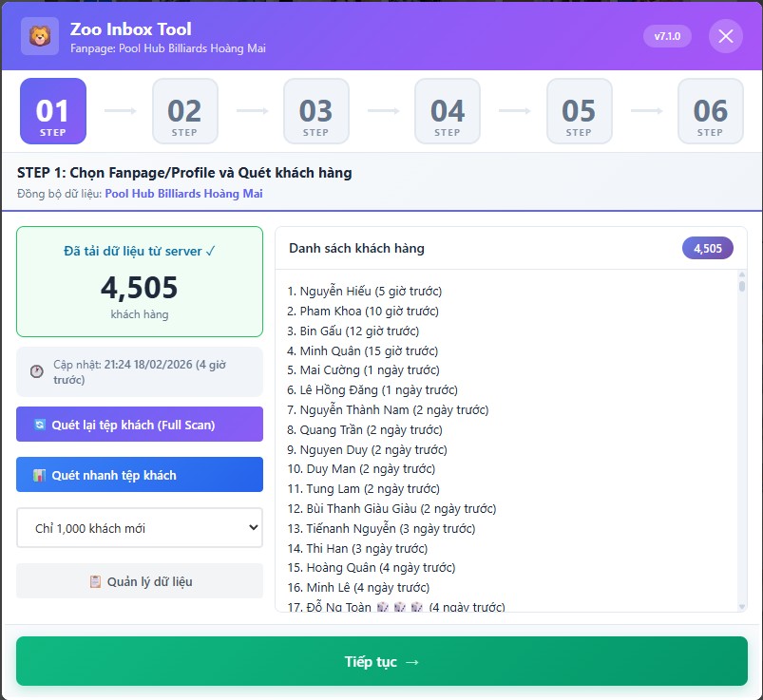Image resolution: width=763 pixels, height=700 pixels.
Task: Click the customer list scrollbar down arrow
Action: coord(741,606)
